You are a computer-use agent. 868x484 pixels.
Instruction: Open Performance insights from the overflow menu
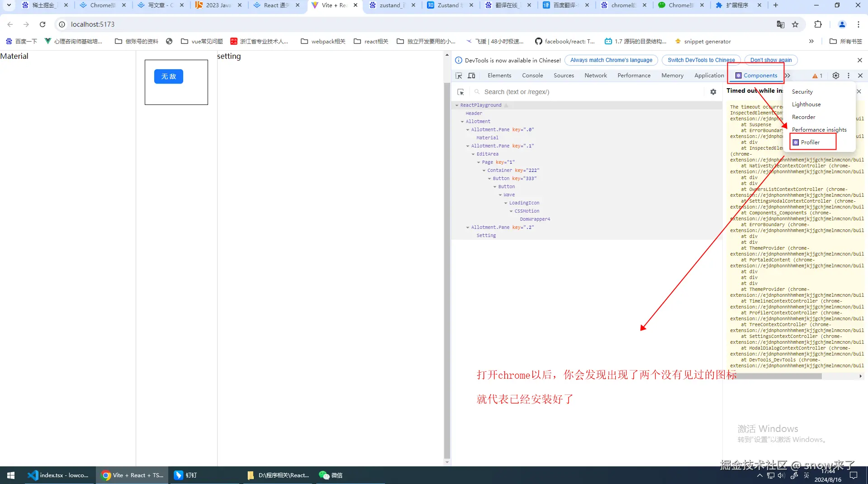(819, 130)
